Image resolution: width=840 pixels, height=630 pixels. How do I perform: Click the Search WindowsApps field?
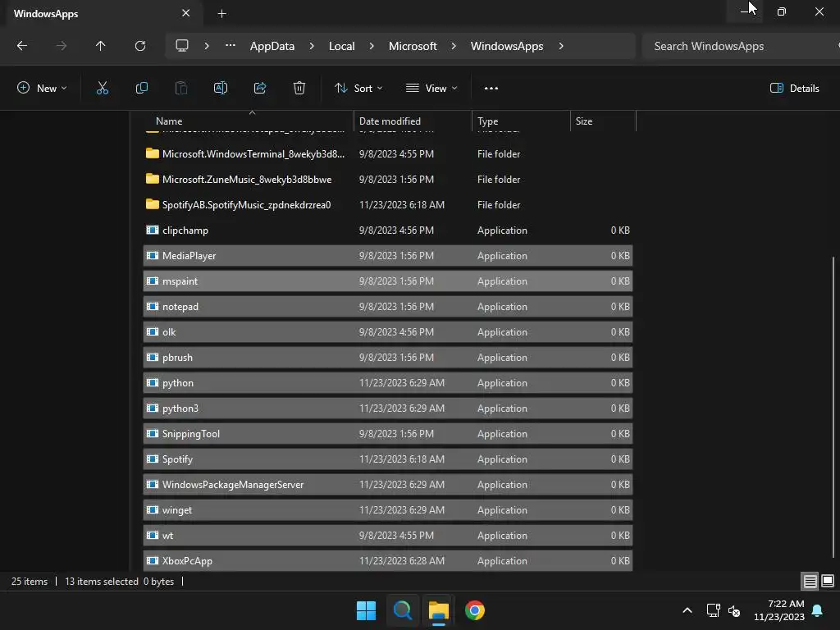point(739,46)
